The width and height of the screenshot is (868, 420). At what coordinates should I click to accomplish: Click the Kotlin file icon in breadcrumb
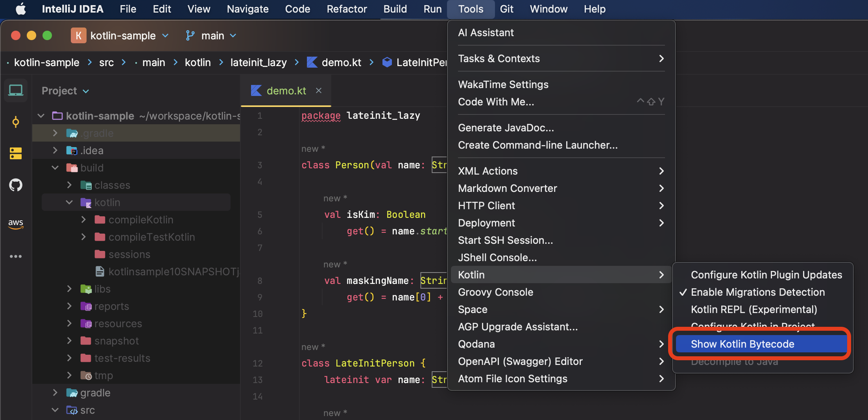click(x=312, y=62)
